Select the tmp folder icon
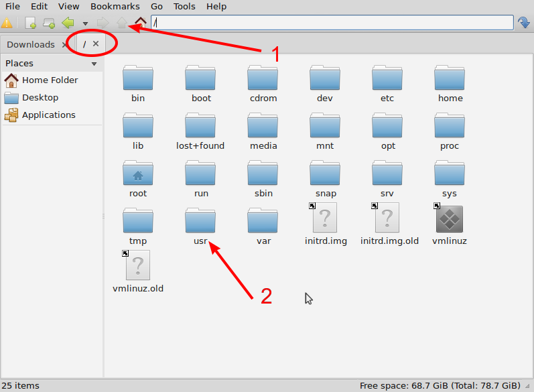Viewport: 534px width, 392px height. point(138,221)
